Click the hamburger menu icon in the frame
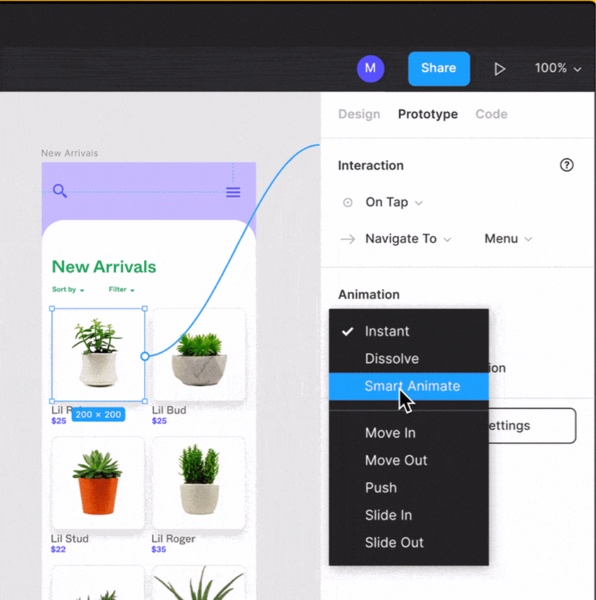The image size is (596, 600). pyautogui.click(x=233, y=192)
